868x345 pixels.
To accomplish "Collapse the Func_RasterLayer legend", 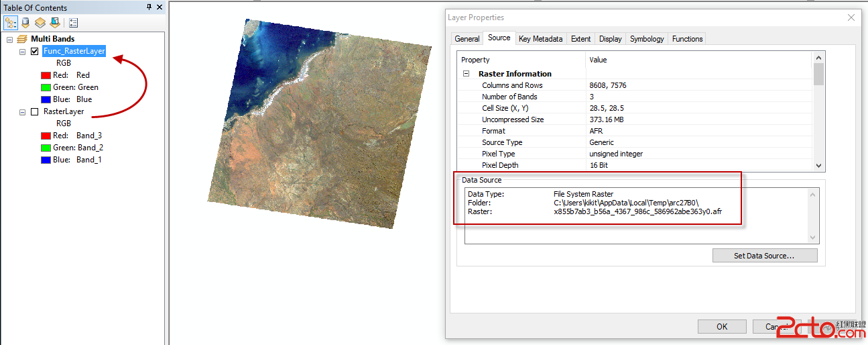I will [x=22, y=52].
